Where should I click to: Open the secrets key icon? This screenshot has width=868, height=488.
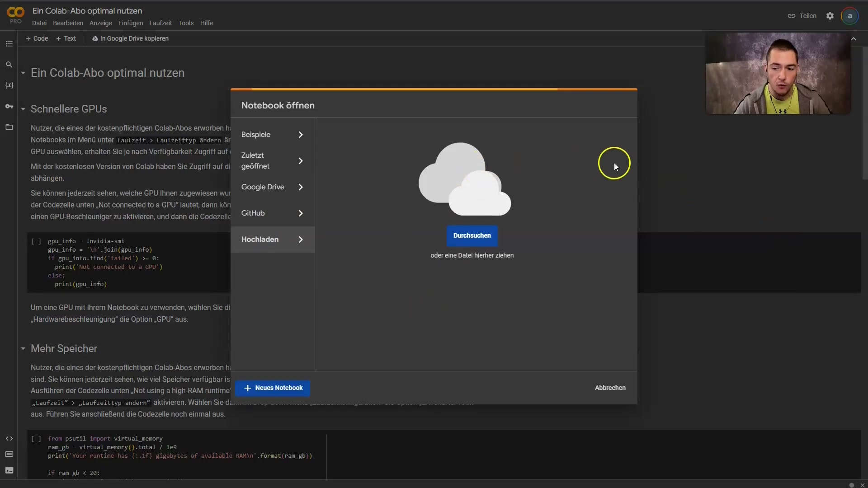(x=9, y=106)
